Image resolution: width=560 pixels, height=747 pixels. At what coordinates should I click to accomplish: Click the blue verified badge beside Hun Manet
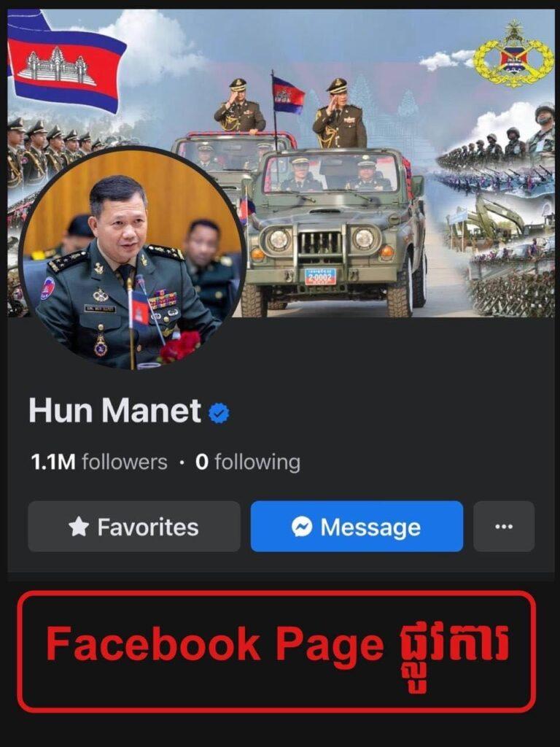[219, 413]
